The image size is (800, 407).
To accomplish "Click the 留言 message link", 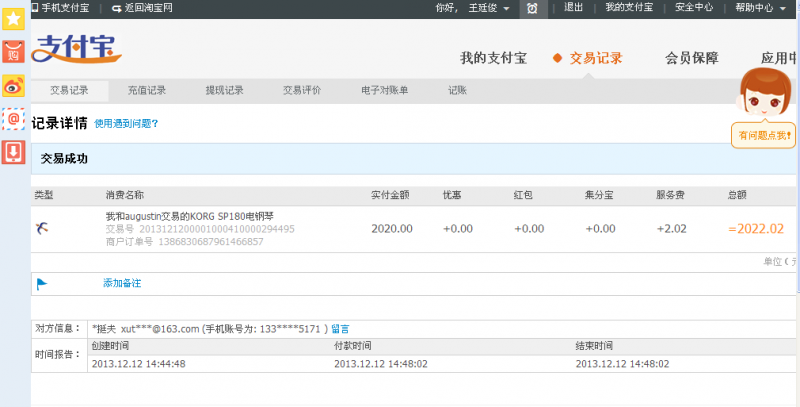I will [340, 328].
